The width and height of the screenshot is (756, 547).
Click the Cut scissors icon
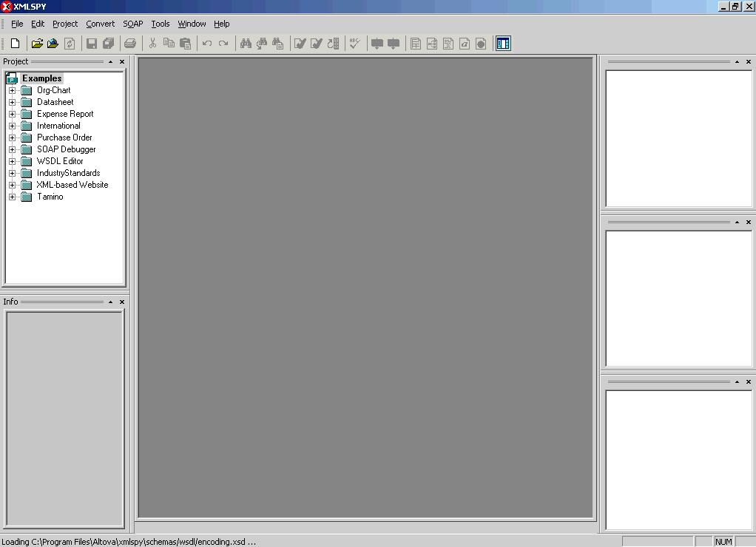tap(152, 44)
